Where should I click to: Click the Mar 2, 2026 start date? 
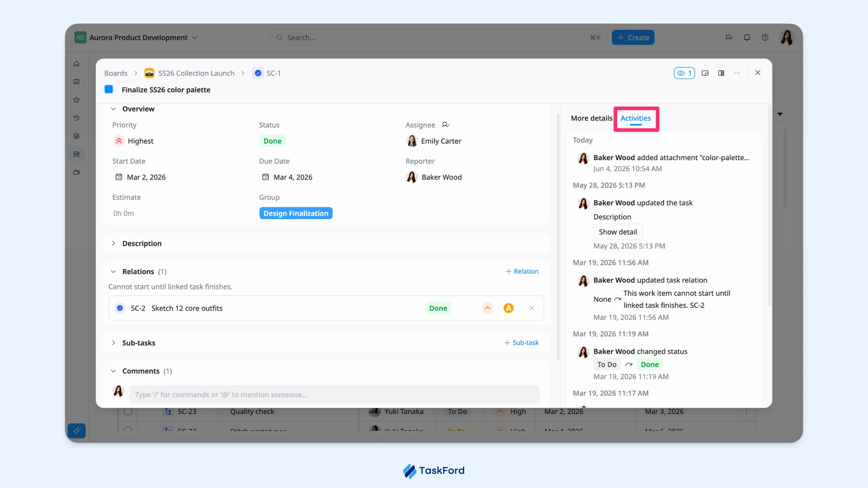click(x=146, y=177)
